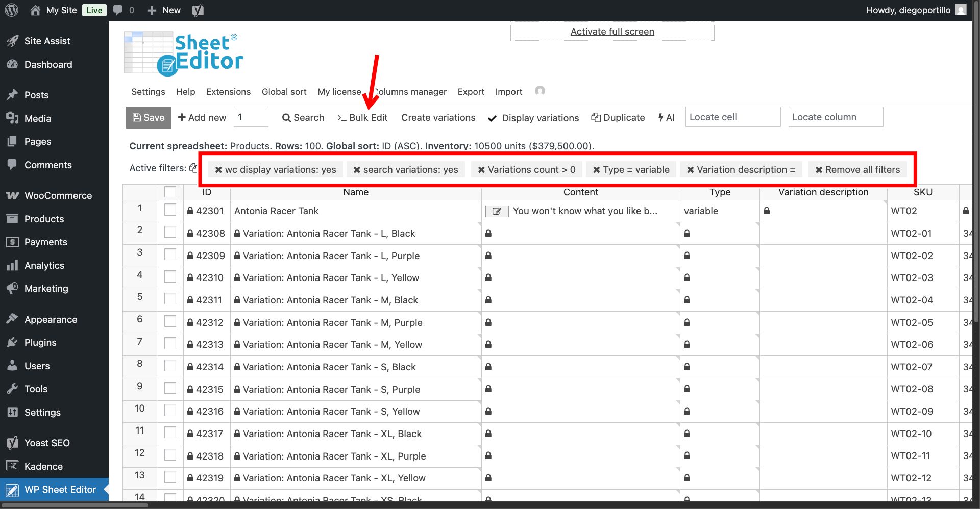Image resolution: width=980 pixels, height=509 pixels.
Task: Open the AI lightning tool
Action: coord(666,117)
